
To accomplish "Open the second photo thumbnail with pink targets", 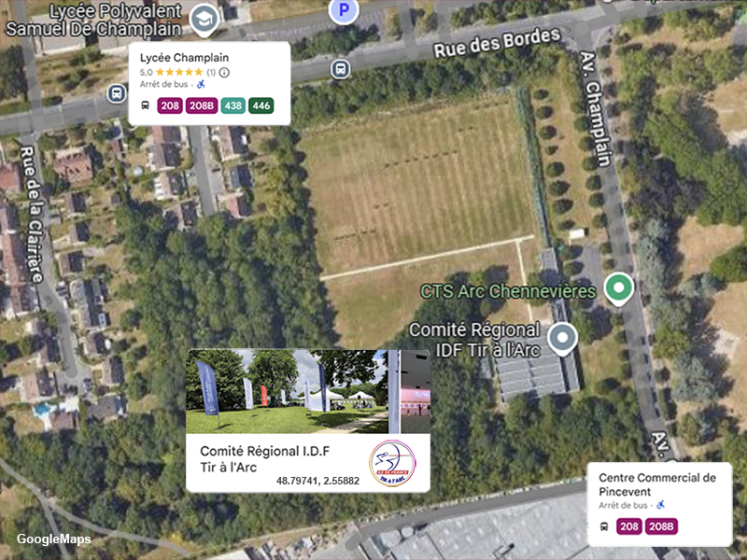I will [x=416, y=391].
